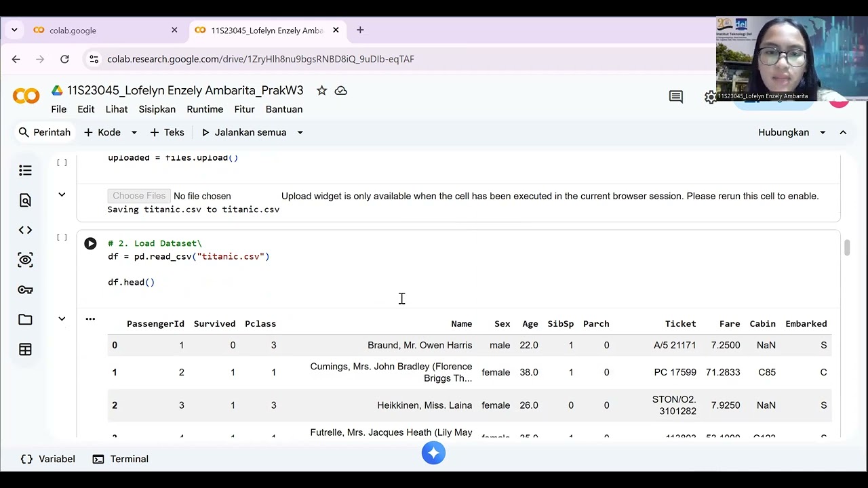Screen dimensions: 868x488
Task: Expand the Hubungkan connection dropdown arrow
Action: pyautogui.click(x=823, y=132)
